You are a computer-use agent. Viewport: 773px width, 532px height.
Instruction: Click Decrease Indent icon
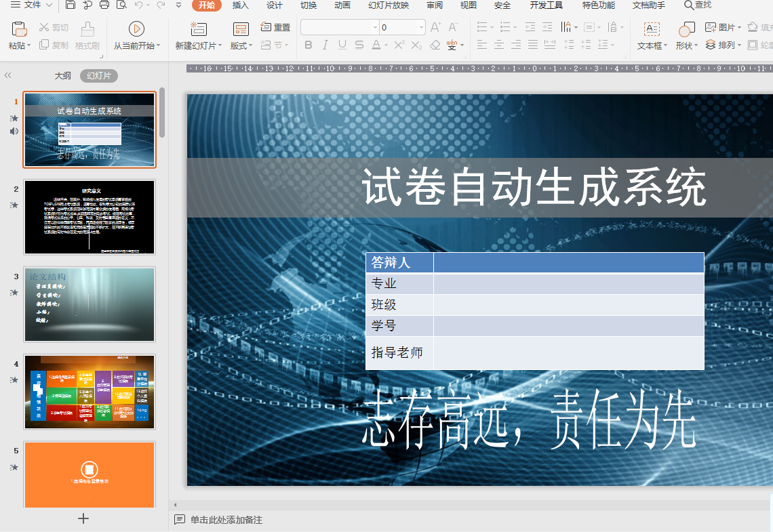[x=530, y=27]
